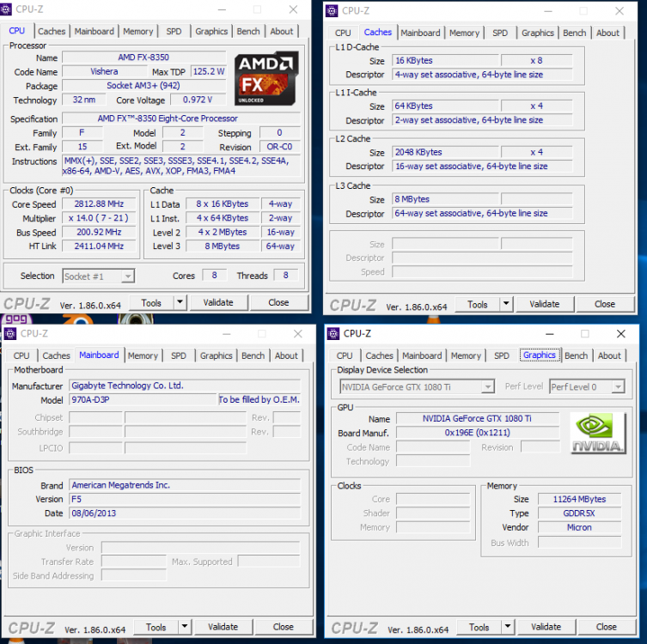Image resolution: width=647 pixels, height=644 pixels.
Task: Click the To be filled by O.E.M. field
Action: point(259,399)
